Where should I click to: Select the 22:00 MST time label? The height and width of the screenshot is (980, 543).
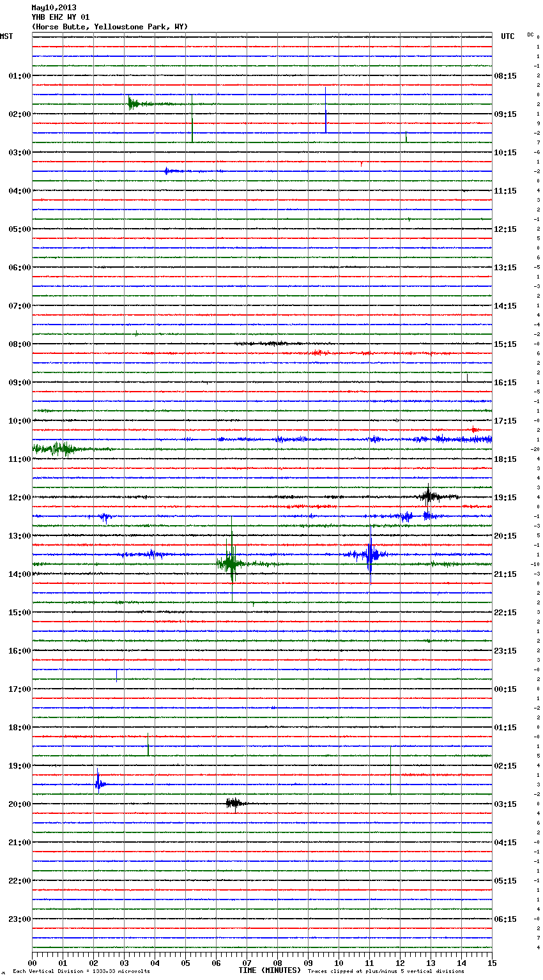20,881
